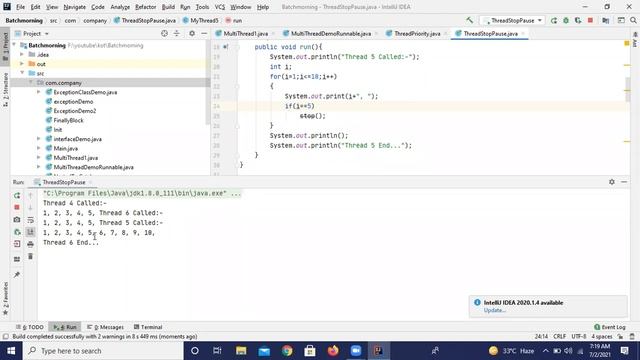The width and height of the screenshot is (640, 360).
Task: Open the Favorites sidebar tab
Action: [x=5, y=298]
